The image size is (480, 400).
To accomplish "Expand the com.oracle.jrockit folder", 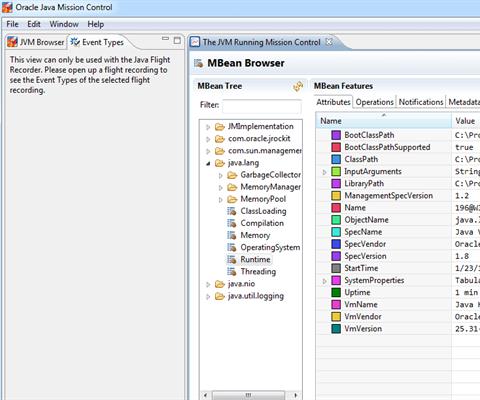I will coord(208,139).
